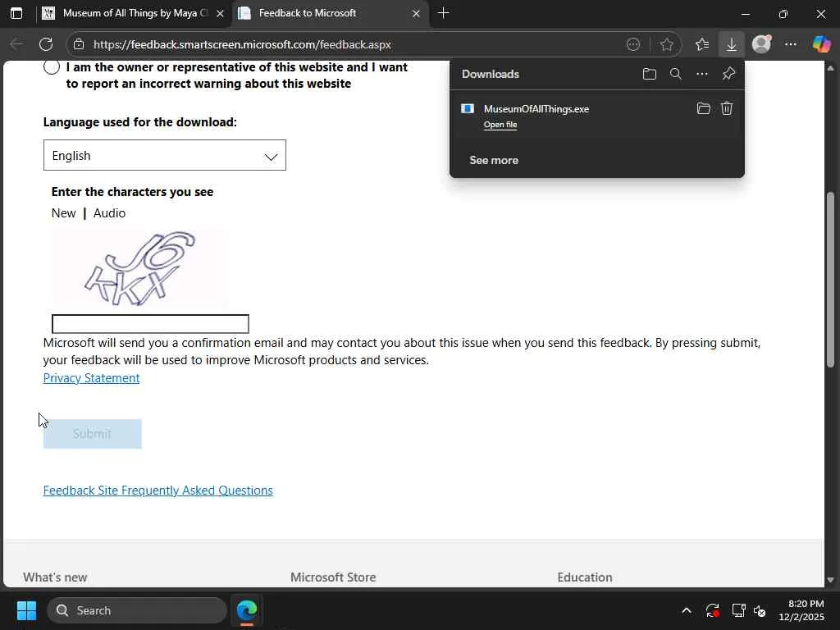This screenshot has width=840, height=630.
Task: Refresh the current page
Action: click(46, 44)
